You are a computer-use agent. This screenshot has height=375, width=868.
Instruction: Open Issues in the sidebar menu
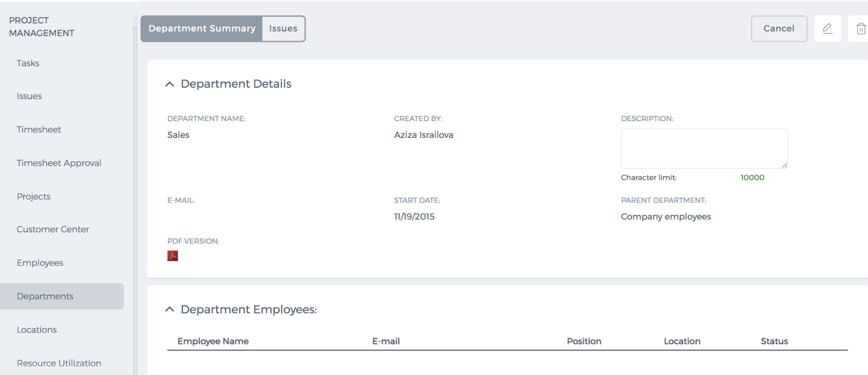pyautogui.click(x=29, y=96)
